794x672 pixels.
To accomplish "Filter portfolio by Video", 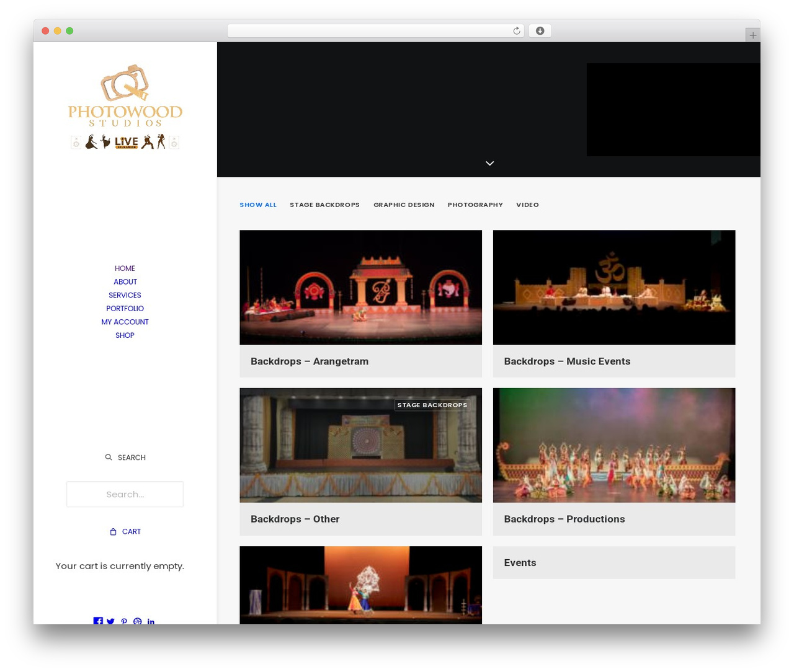I will coord(527,205).
